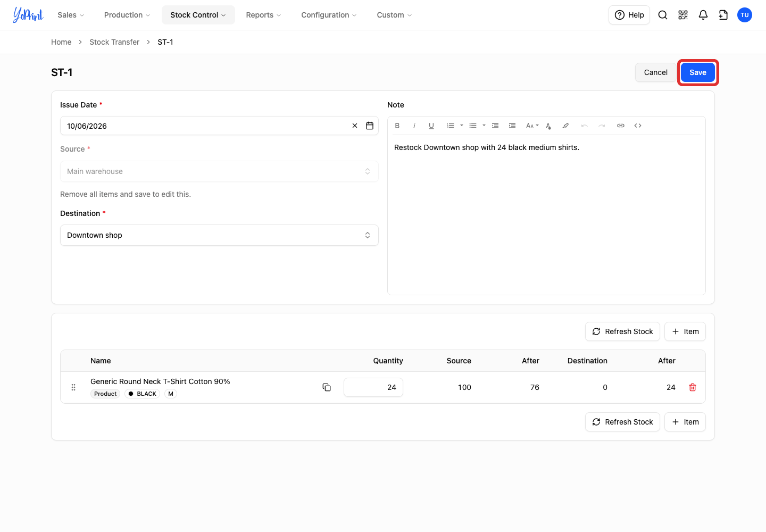Clear the Issue Date value
Image resolution: width=766 pixels, height=532 pixels.
click(x=355, y=126)
